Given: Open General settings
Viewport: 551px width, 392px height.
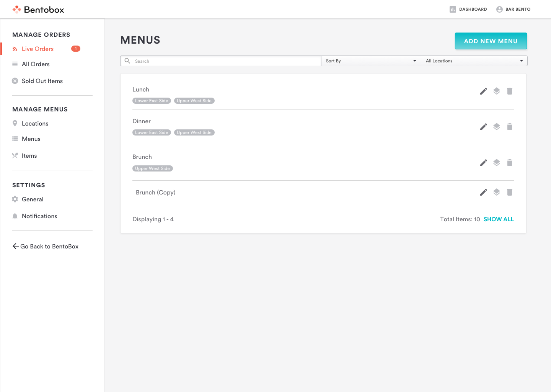Looking at the screenshot, I should [33, 199].
